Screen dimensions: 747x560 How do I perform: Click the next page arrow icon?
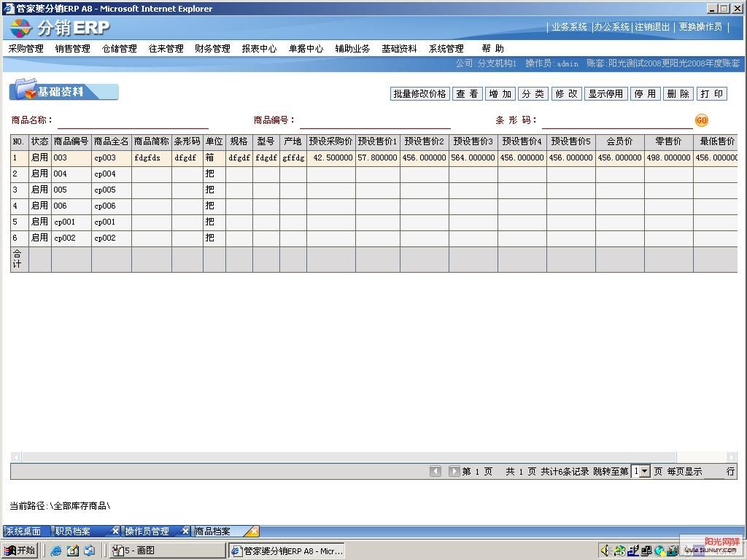(454, 470)
